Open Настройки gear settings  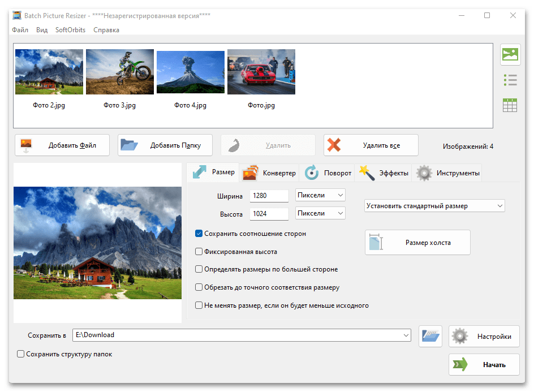[484, 336]
